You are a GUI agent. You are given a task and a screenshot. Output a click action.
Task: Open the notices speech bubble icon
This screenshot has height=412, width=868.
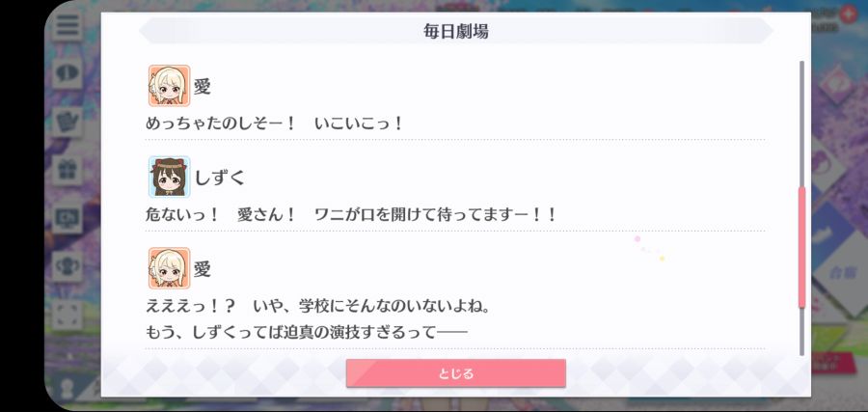tap(68, 72)
